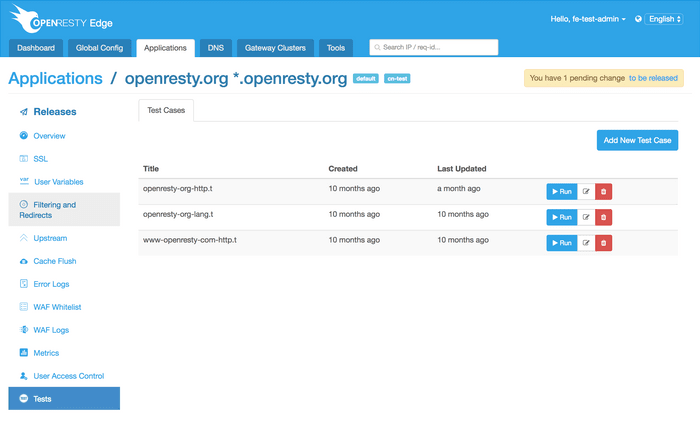
Task: Open the SSL sidebar link
Action: tap(40, 159)
